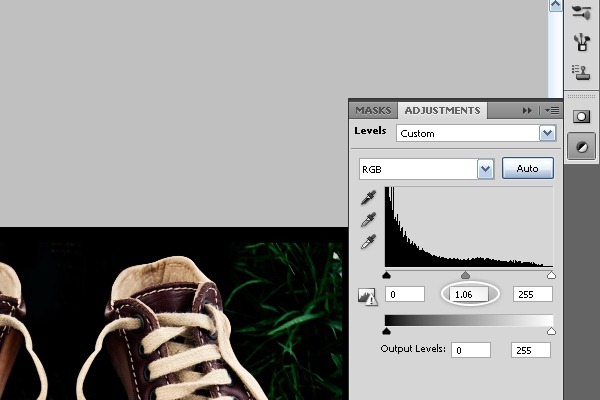Click the Output Levels field showing 0
This screenshot has height=400, width=600.
coord(470,350)
